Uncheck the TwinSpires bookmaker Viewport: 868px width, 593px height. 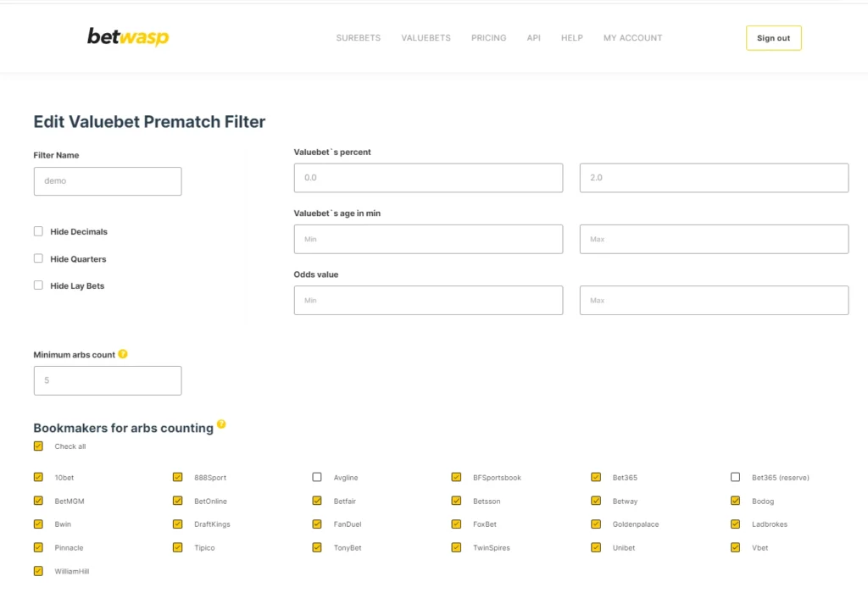tap(456, 547)
